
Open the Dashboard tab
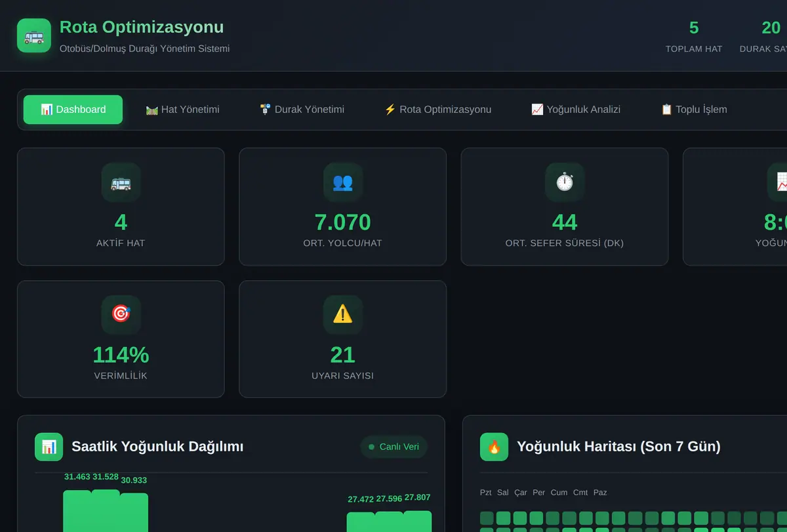pyautogui.click(x=73, y=110)
